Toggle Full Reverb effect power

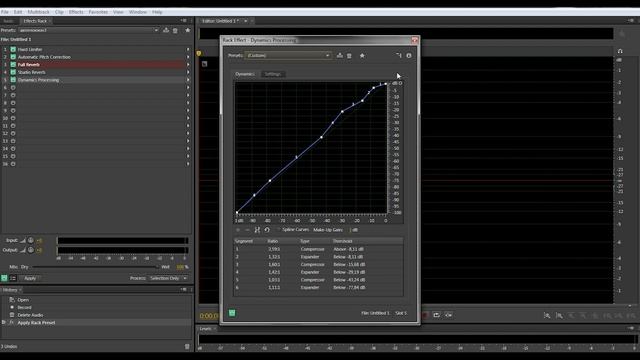13,64
